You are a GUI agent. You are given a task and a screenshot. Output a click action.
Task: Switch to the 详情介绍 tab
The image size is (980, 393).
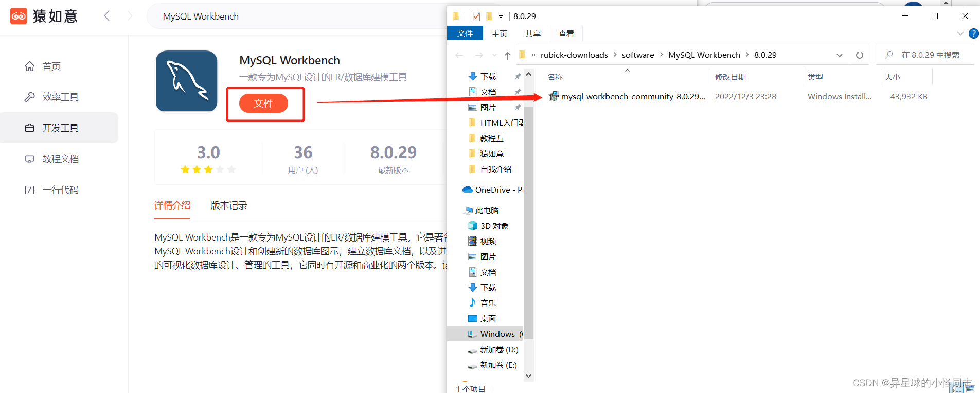[172, 206]
